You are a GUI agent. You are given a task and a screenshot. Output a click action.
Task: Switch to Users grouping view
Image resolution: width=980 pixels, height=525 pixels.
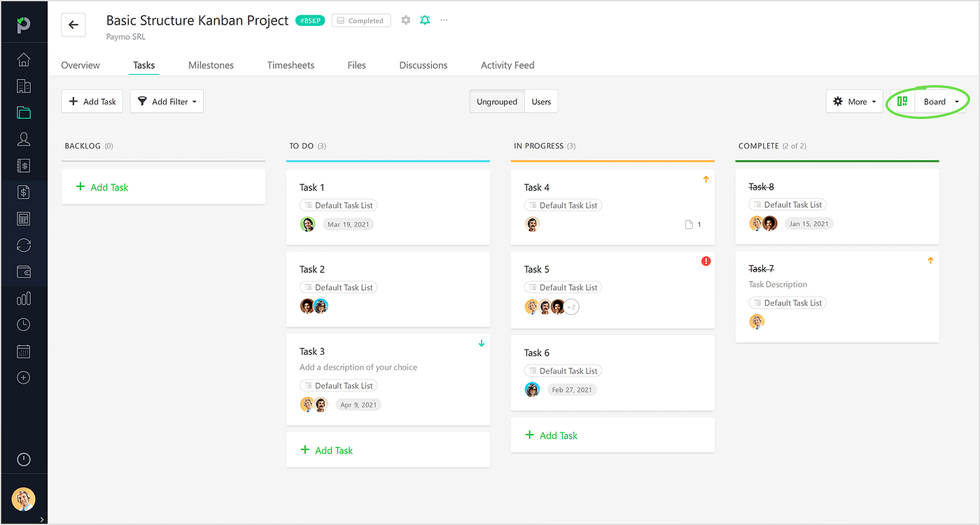pyautogui.click(x=540, y=101)
